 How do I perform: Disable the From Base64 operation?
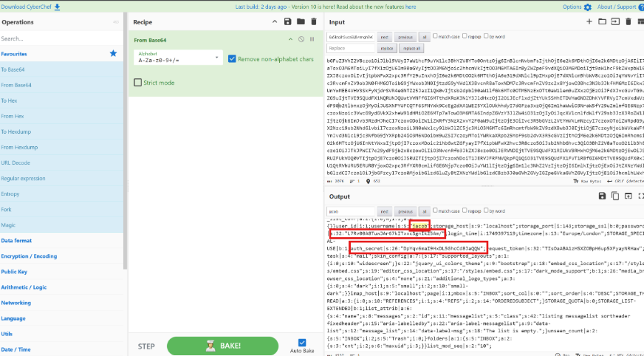click(x=301, y=39)
